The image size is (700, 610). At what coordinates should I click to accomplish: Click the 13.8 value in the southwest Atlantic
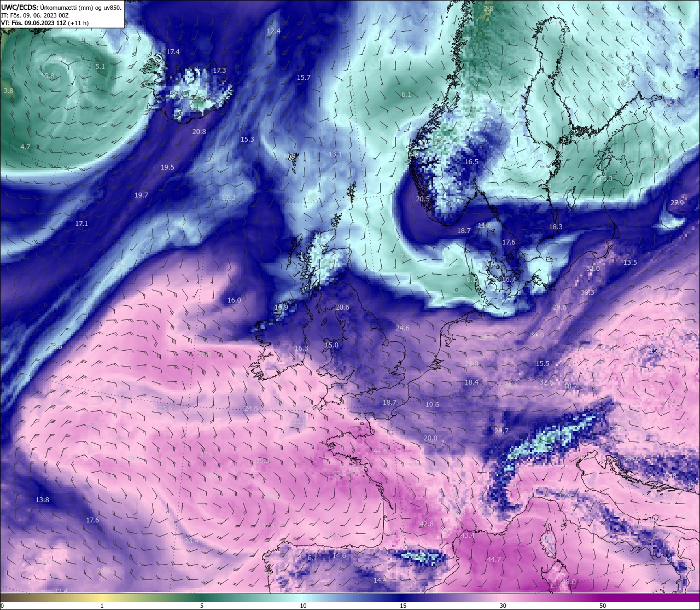(42, 500)
